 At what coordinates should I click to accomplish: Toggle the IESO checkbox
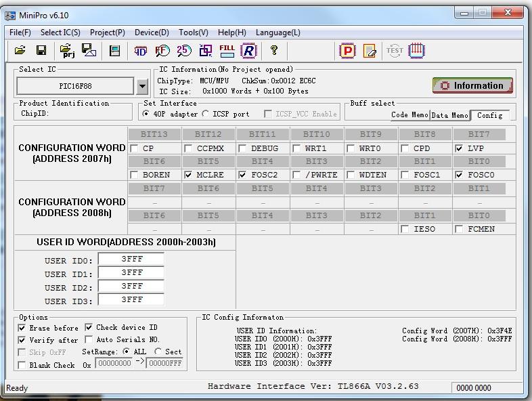(x=405, y=229)
